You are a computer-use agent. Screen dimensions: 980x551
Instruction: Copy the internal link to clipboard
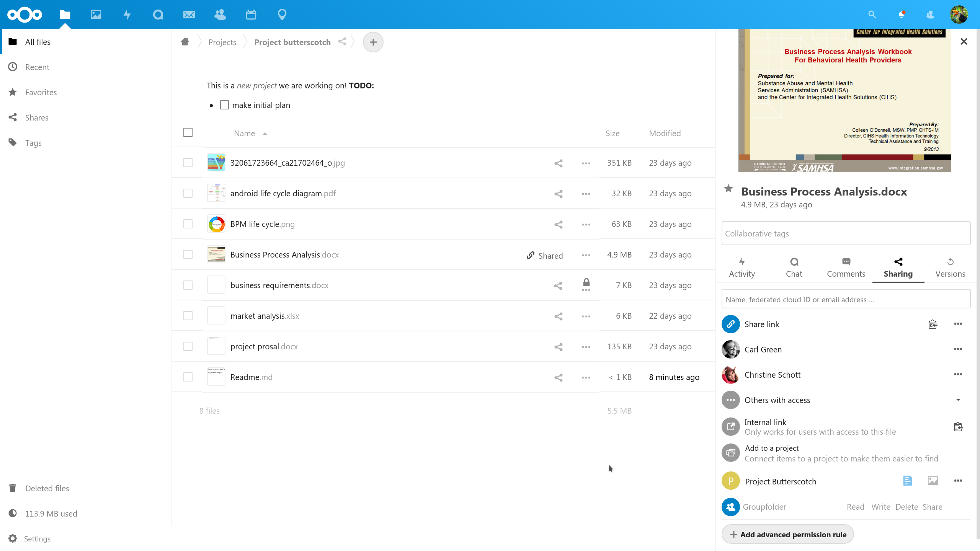pos(958,427)
